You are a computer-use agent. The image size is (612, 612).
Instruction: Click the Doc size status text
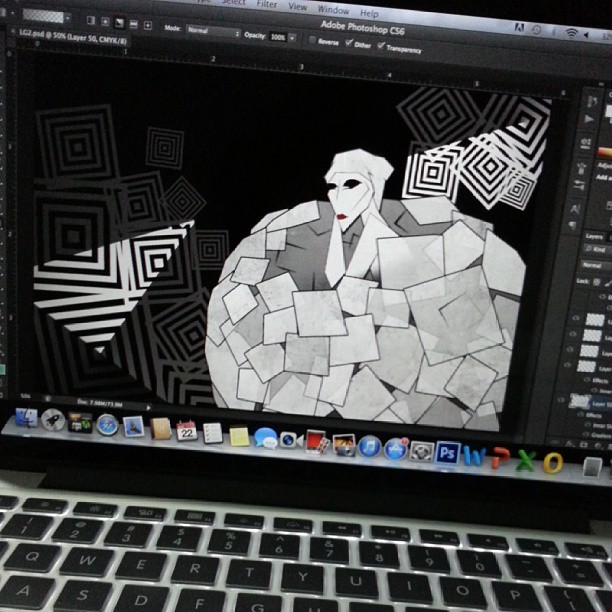pyautogui.click(x=100, y=403)
